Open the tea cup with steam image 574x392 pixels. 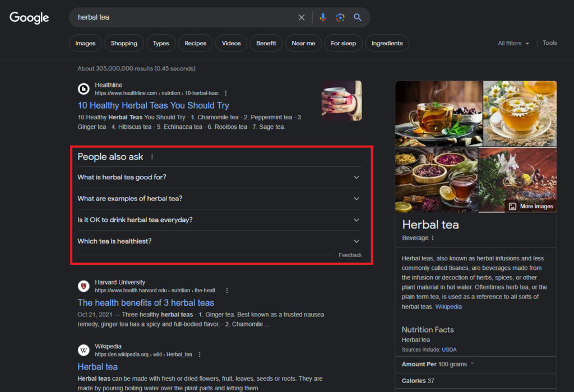click(439, 114)
